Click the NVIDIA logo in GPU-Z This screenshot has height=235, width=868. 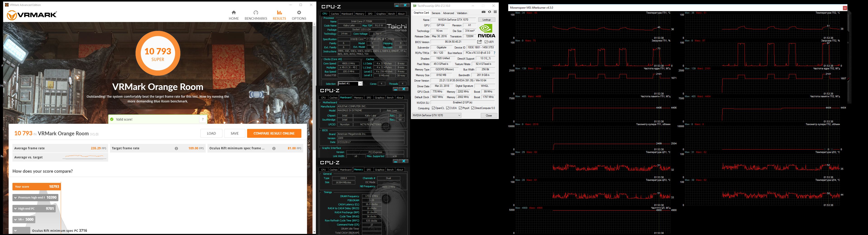486,30
